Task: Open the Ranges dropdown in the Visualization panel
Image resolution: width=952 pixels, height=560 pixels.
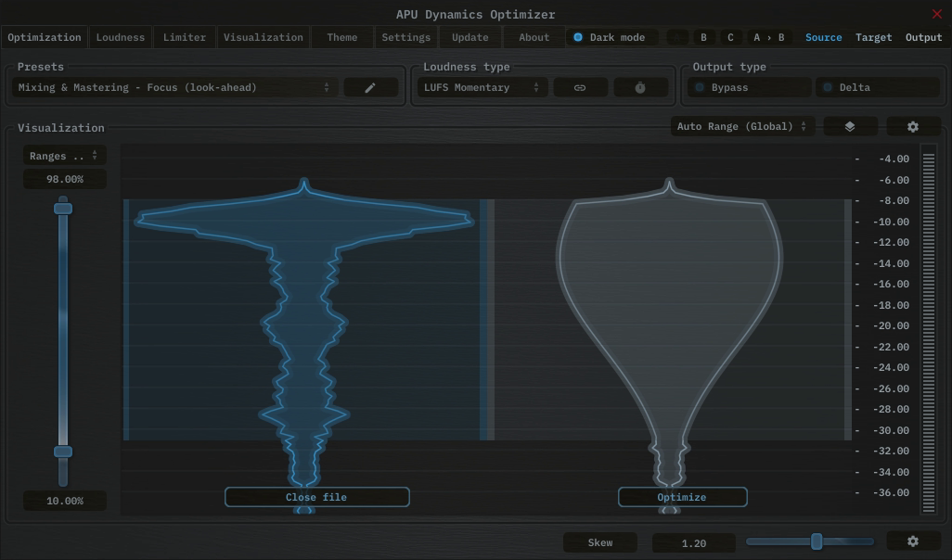Action: 63,155
